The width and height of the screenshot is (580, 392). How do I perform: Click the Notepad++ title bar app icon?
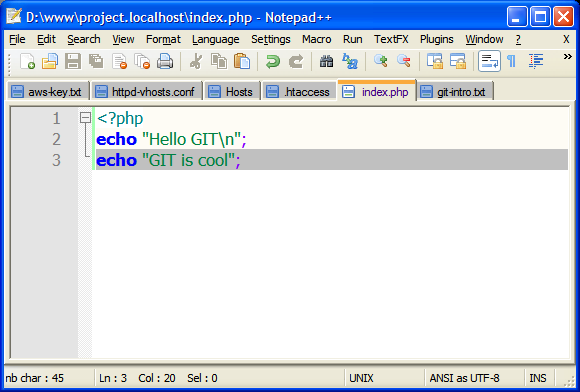tap(14, 16)
